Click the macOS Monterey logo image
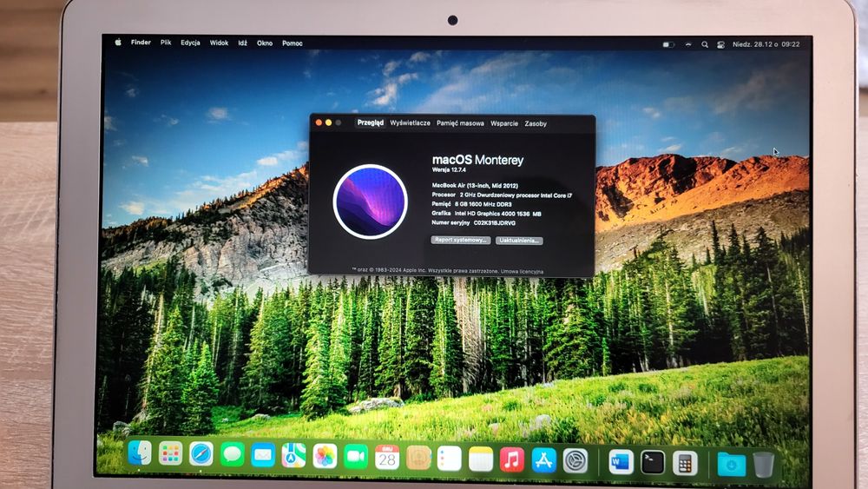Image resolution: width=868 pixels, height=489 pixels. click(371, 202)
